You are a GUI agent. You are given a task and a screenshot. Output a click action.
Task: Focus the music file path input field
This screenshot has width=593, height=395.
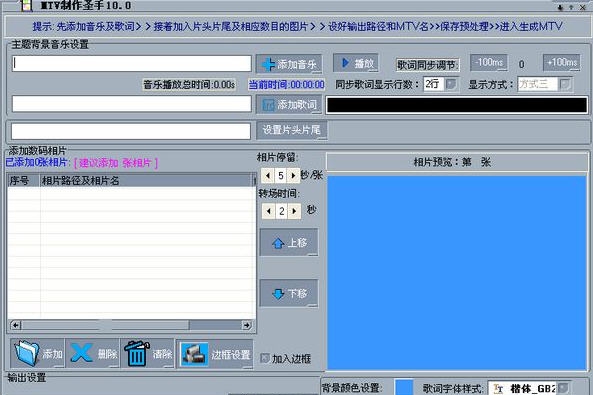(132, 64)
